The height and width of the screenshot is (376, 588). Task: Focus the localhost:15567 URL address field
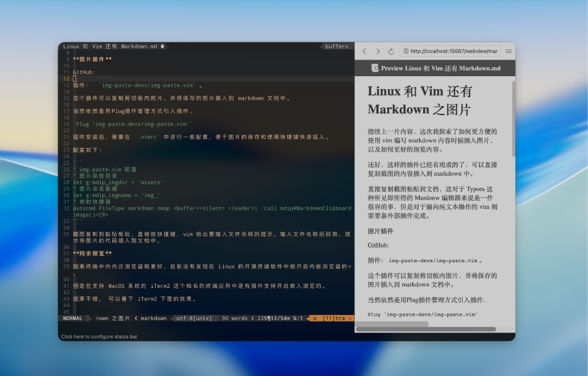[450, 51]
